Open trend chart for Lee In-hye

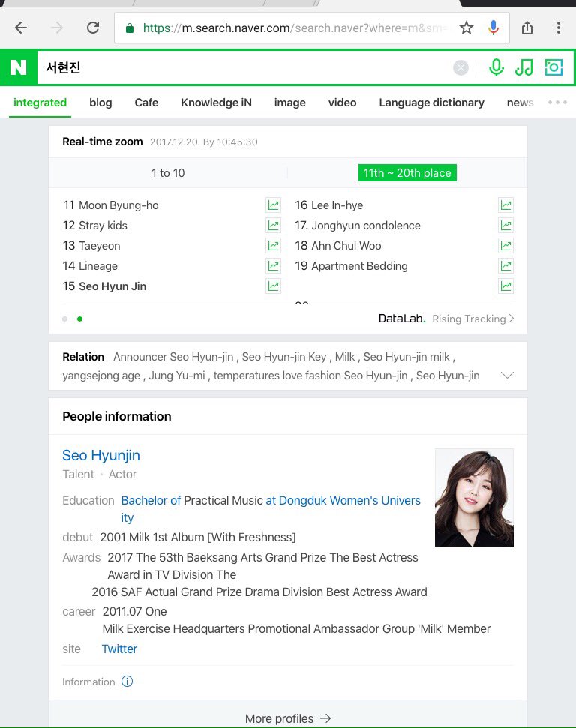(x=505, y=205)
